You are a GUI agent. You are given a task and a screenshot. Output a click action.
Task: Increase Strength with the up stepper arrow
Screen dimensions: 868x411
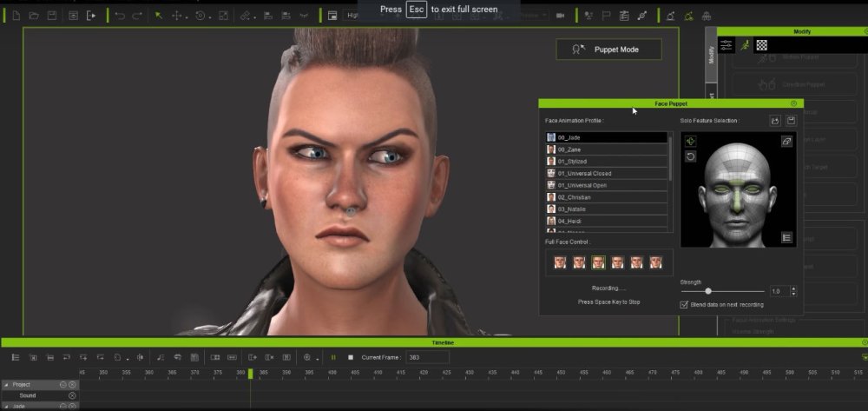pos(794,288)
